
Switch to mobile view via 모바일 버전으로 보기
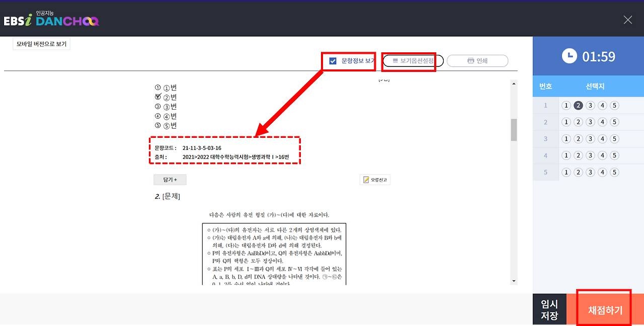[41, 44]
